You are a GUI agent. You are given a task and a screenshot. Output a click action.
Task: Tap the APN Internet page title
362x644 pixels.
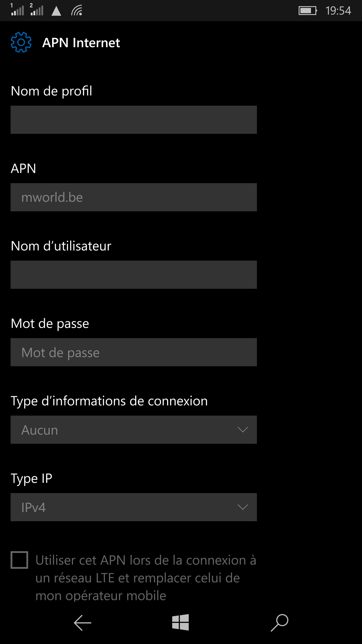[81, 43]
